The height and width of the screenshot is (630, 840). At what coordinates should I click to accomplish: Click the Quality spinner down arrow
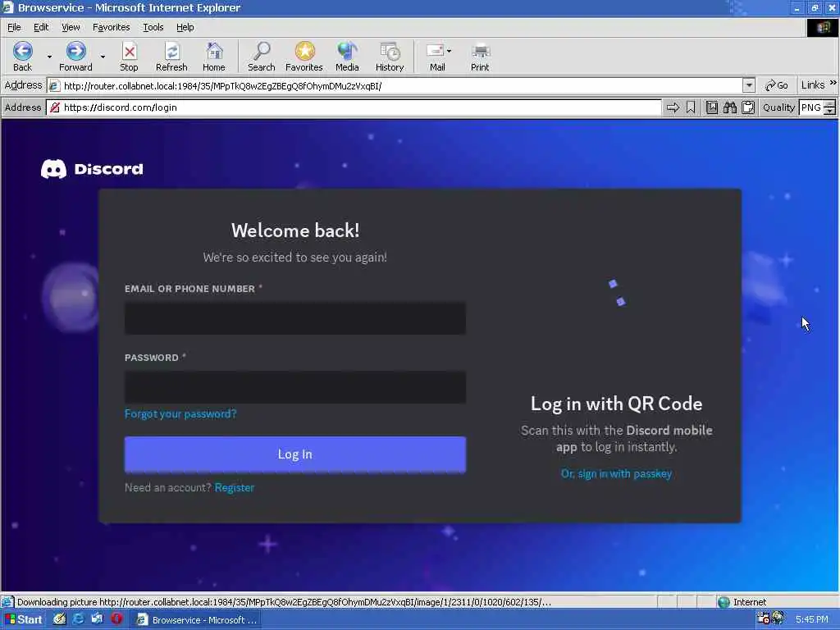tap(830, 112)
